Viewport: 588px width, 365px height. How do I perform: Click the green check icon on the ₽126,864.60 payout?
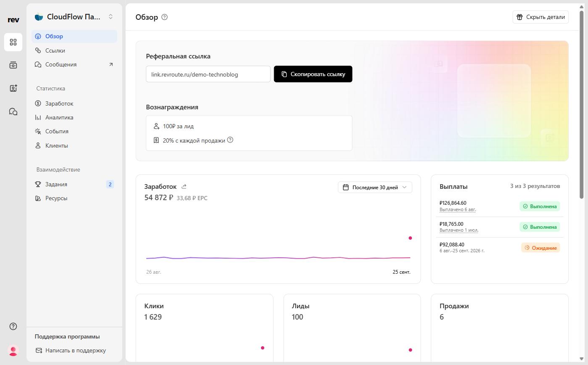(x=525, y=206)
